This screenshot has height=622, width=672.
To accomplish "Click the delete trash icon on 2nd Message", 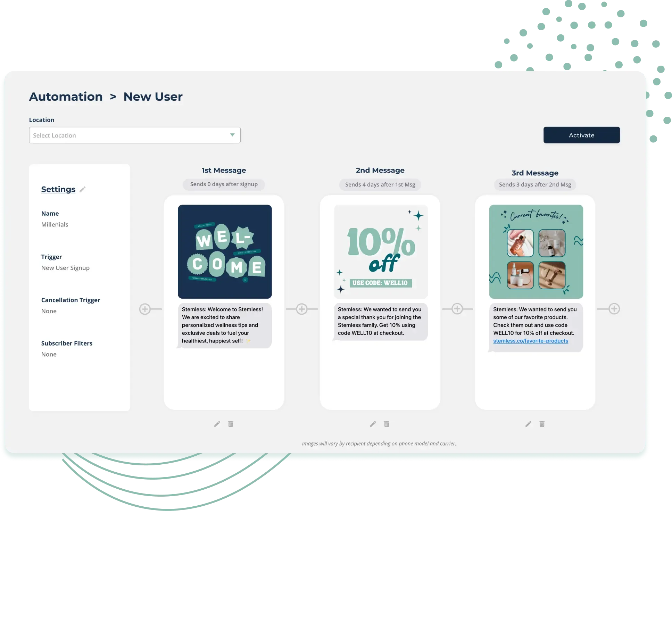I will [386, 424].
